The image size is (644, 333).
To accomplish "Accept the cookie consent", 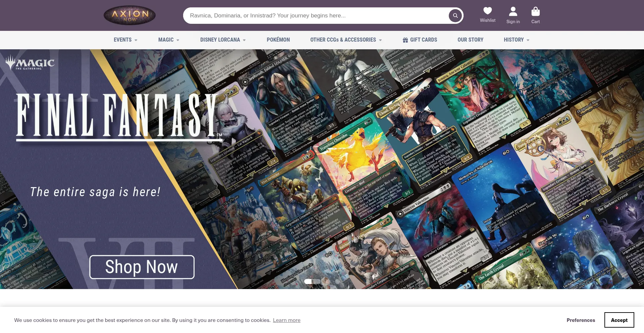I will pos(619,320).
